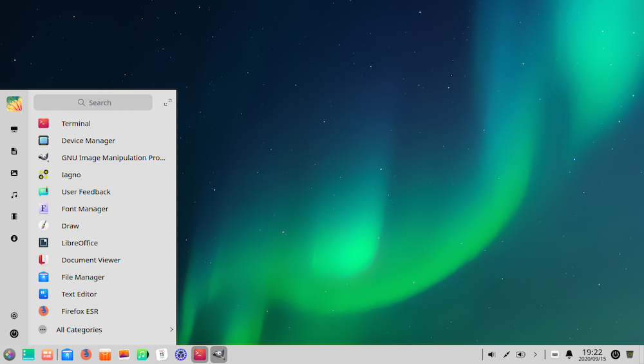Click the launcher button in the dock

(x=9, y=354)
